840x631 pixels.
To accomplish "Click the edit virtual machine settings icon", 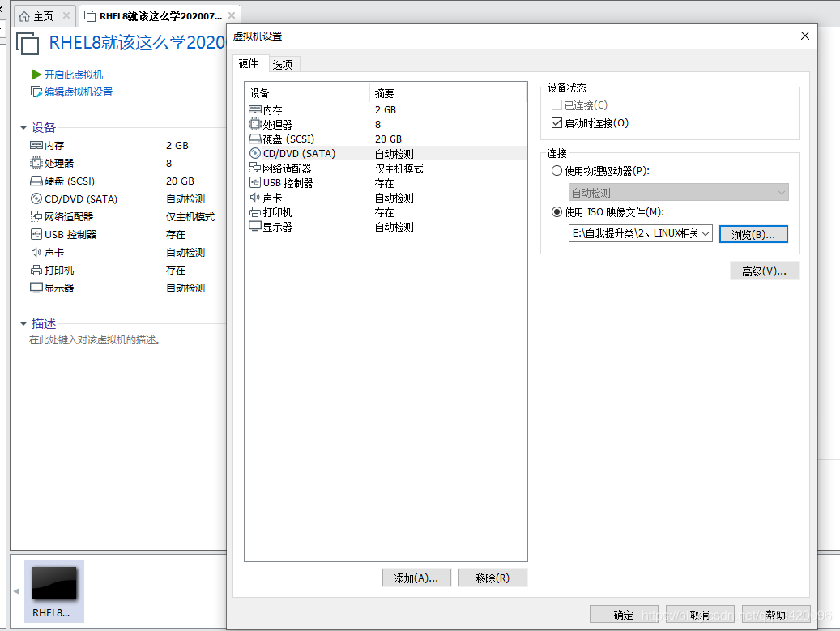I will (36, 92).
